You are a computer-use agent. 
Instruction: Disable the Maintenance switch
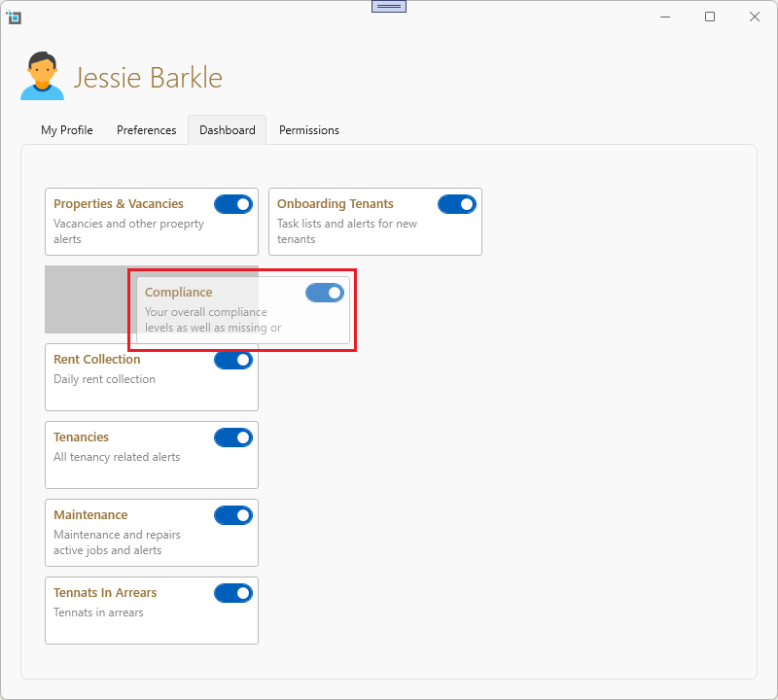tap(233, 515)
